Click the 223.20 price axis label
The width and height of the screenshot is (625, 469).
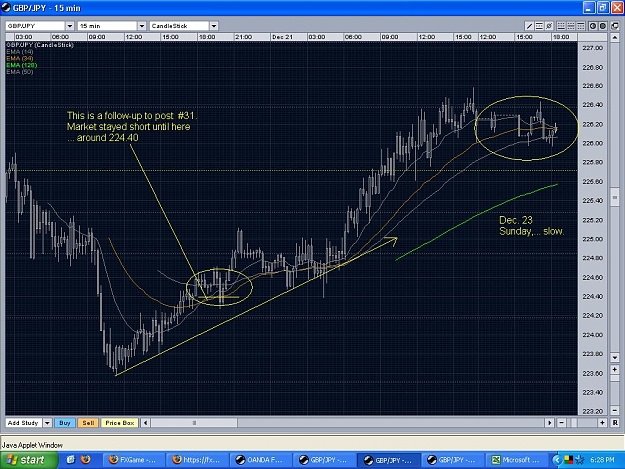point(592,411)
